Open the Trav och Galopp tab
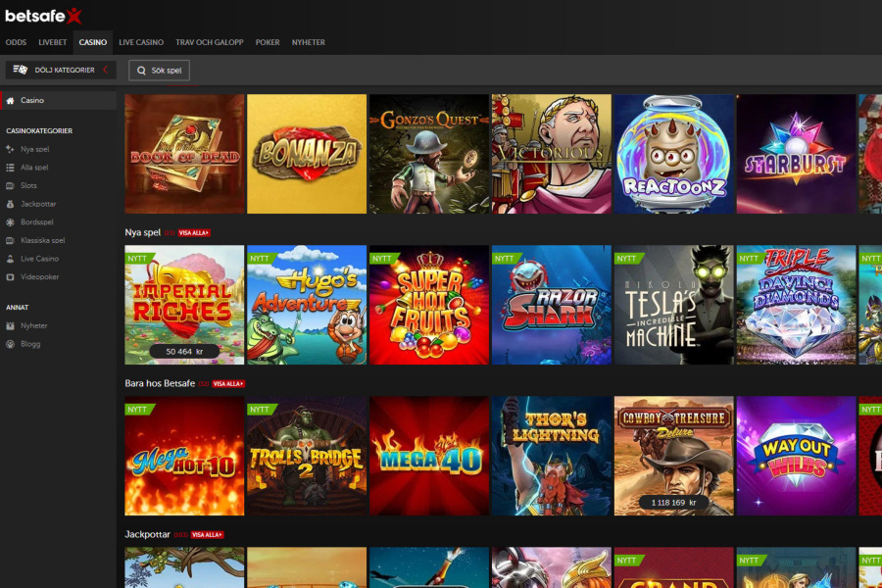This screenshot has width=882, height=588. pyautogui.click(x=210, y=42)
